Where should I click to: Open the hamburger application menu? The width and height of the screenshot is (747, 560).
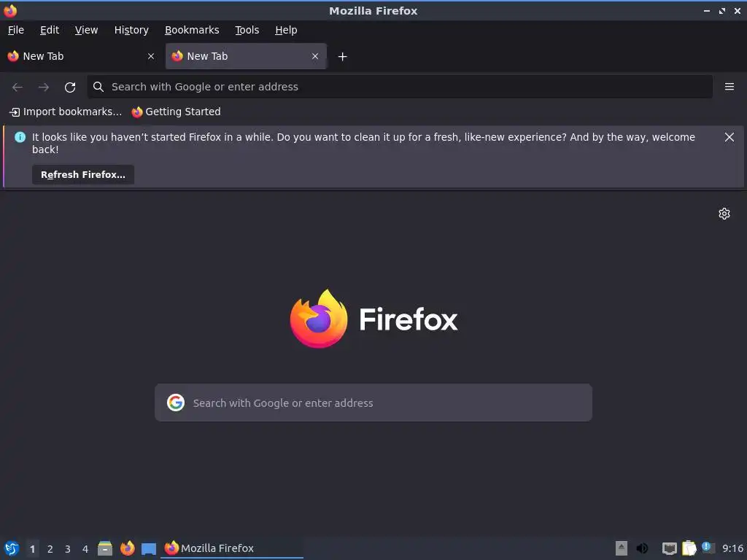729,87
